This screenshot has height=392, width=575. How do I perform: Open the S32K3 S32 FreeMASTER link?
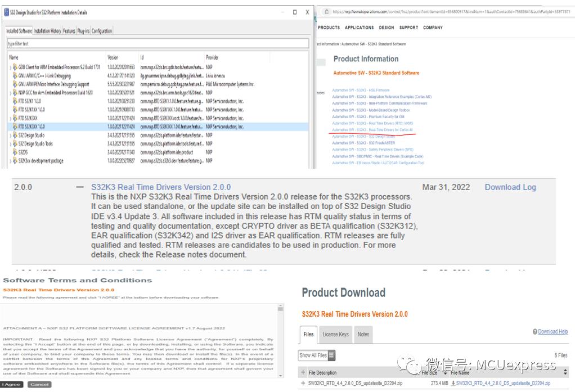point(363,143)
